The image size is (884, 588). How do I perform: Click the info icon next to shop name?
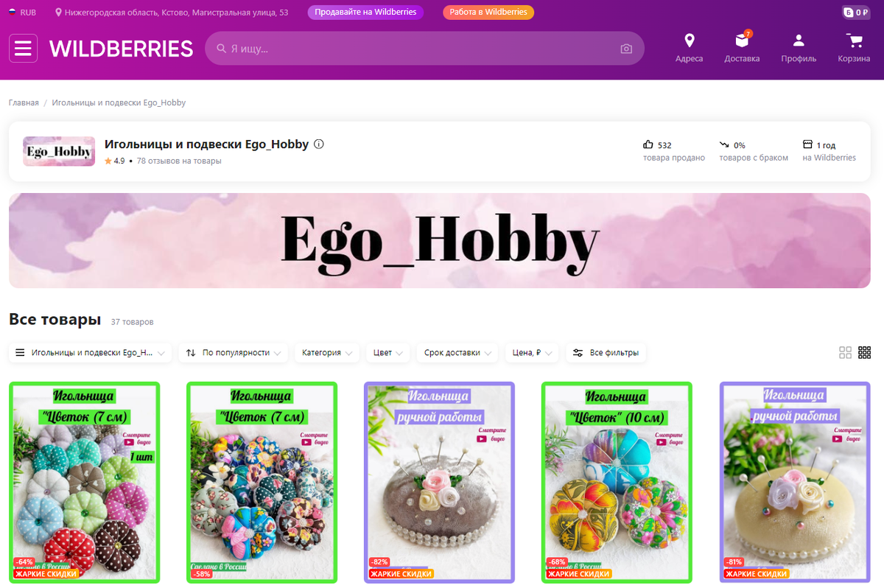[x=319, y=144]
